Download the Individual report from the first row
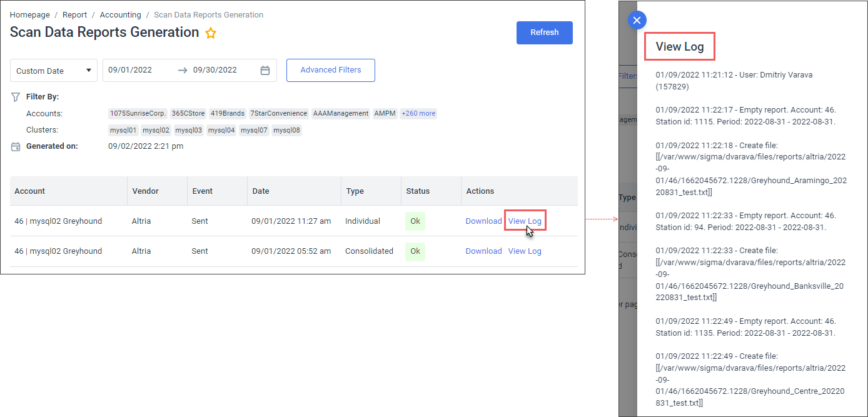This screenshot has height=417, width=868. [x=483, y=221]
